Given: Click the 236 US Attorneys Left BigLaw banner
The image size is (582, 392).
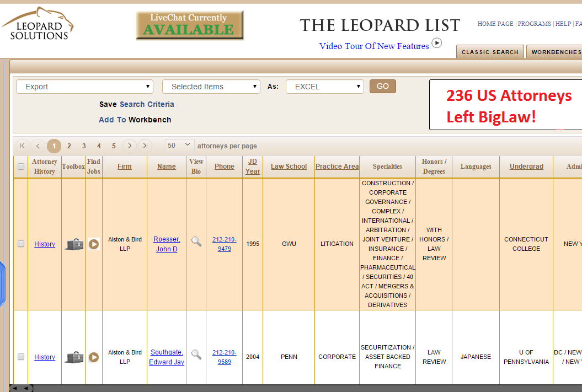Looking at the screenshot, I should [x=505, y=105].
